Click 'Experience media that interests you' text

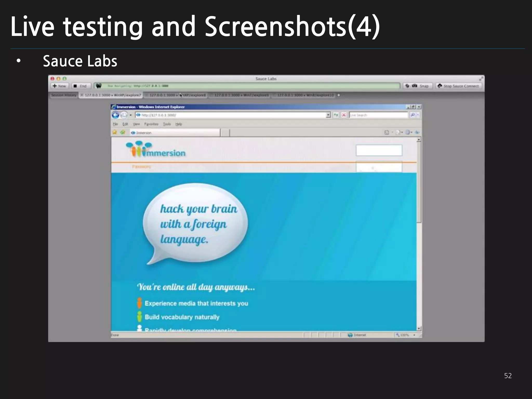point(196,303)
